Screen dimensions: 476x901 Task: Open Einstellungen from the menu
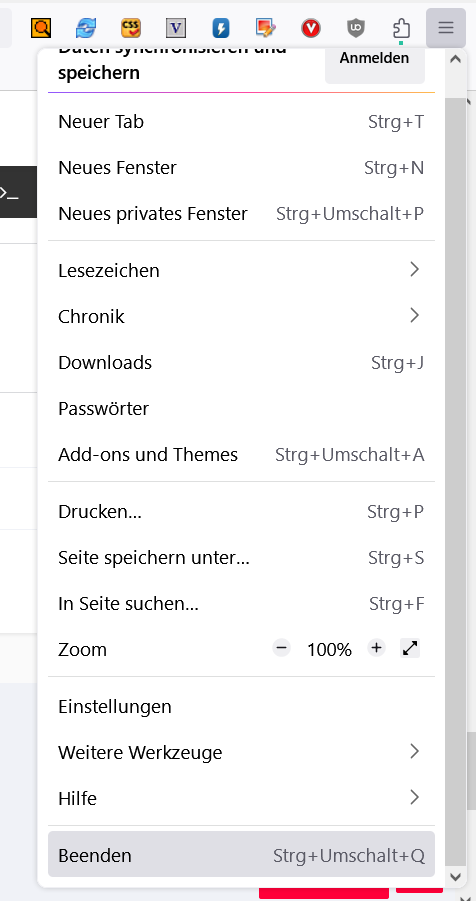241,706
